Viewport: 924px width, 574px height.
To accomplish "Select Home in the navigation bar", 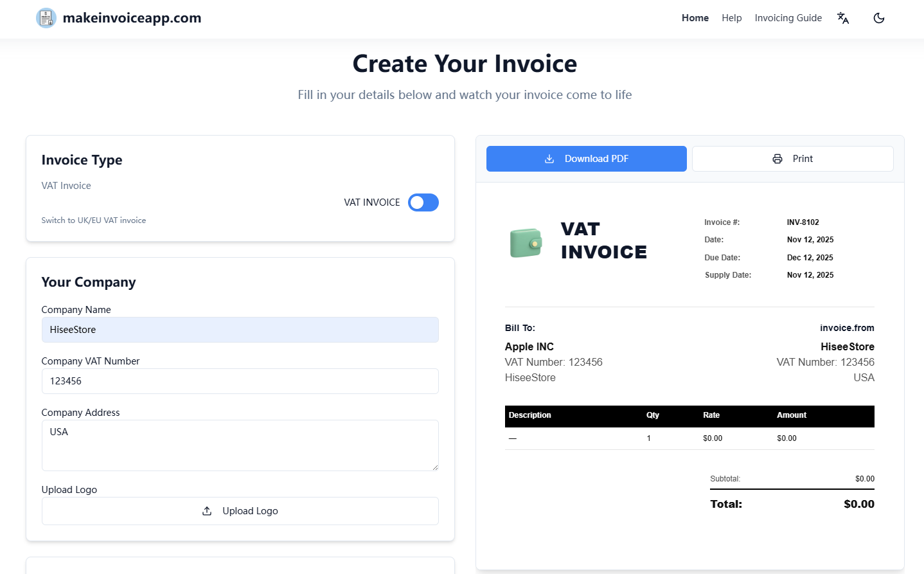I will tap(695, 18).
